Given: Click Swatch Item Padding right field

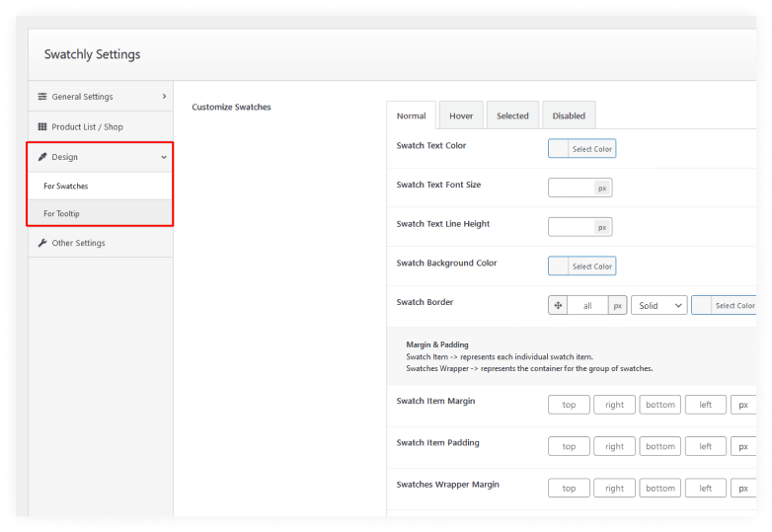Looking at the screenshot, I should tap(614, 446).
